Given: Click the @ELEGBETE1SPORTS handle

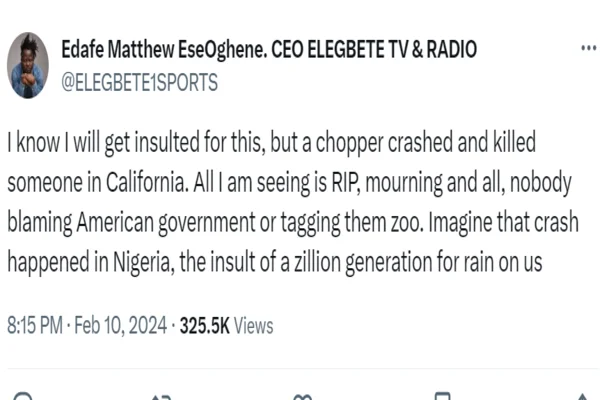Looking at the screenshot, I should coord(140,83).
